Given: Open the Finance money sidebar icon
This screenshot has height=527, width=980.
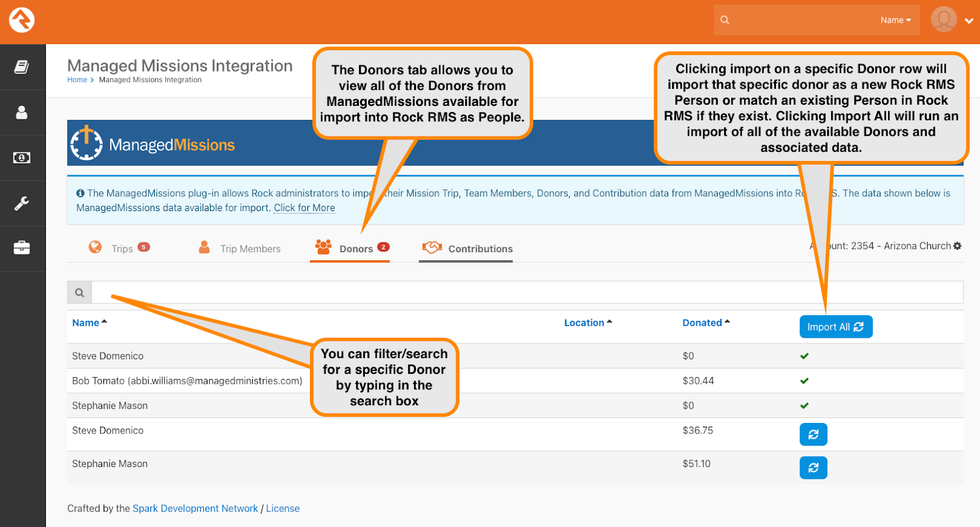Looking at the screenshot, I should click(x=22, y=158).
